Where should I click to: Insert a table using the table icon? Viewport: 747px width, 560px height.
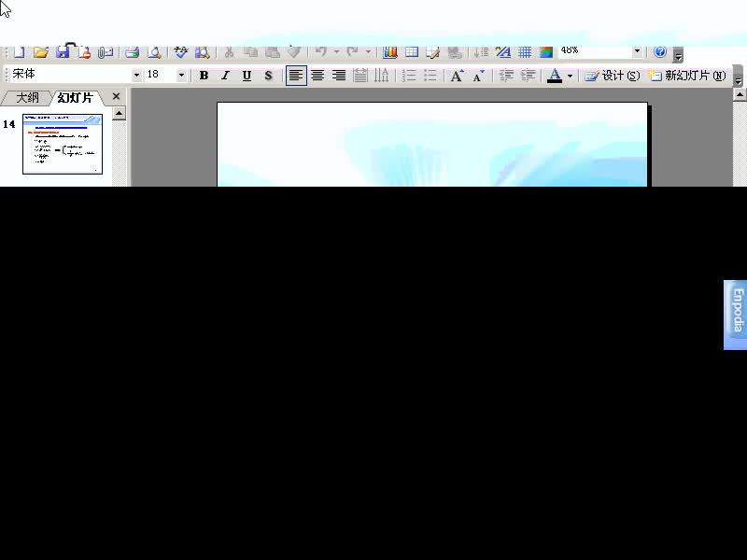[x=412, y=52]
